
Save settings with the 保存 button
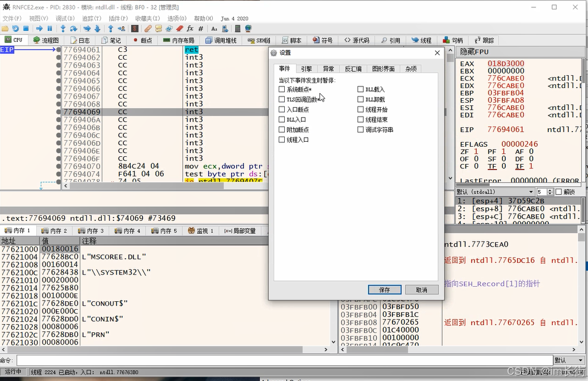385,290
